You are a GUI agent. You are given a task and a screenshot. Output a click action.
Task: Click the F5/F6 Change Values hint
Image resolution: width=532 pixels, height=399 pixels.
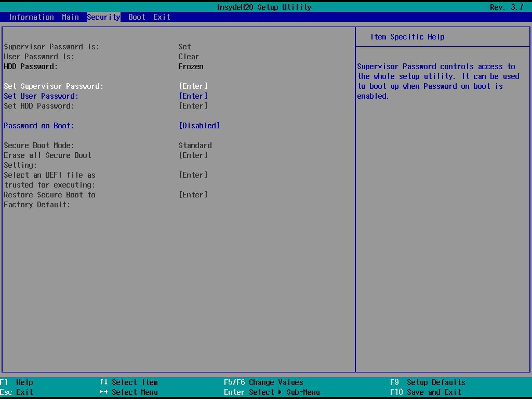pyautogui.click(x=263, y=382)
